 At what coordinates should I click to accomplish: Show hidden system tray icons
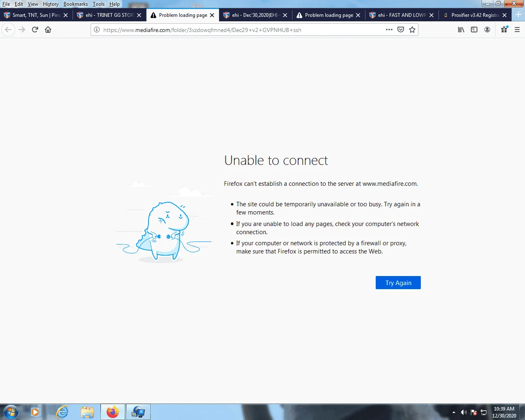point(454,412)
